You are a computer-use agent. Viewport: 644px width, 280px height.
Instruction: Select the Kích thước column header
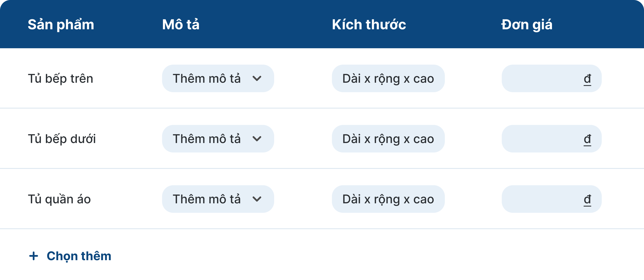[x=369, y=25]
